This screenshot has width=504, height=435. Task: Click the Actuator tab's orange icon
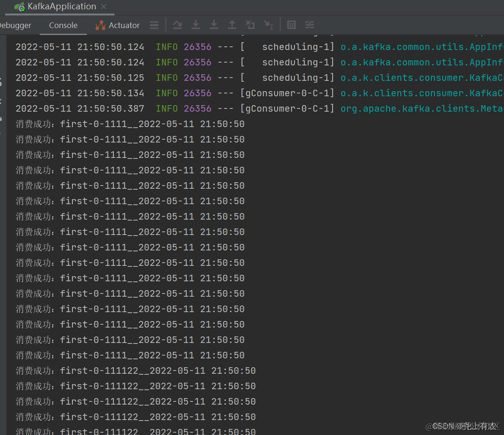pos(100,25)
